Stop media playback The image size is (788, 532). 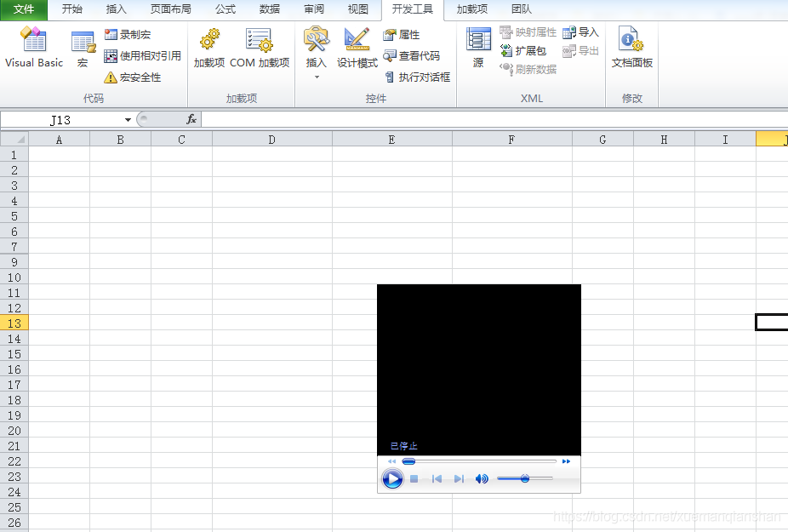click(414, 478)
